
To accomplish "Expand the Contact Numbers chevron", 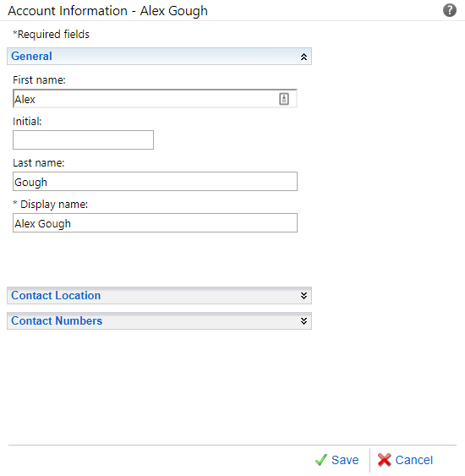I will [304, 321].
